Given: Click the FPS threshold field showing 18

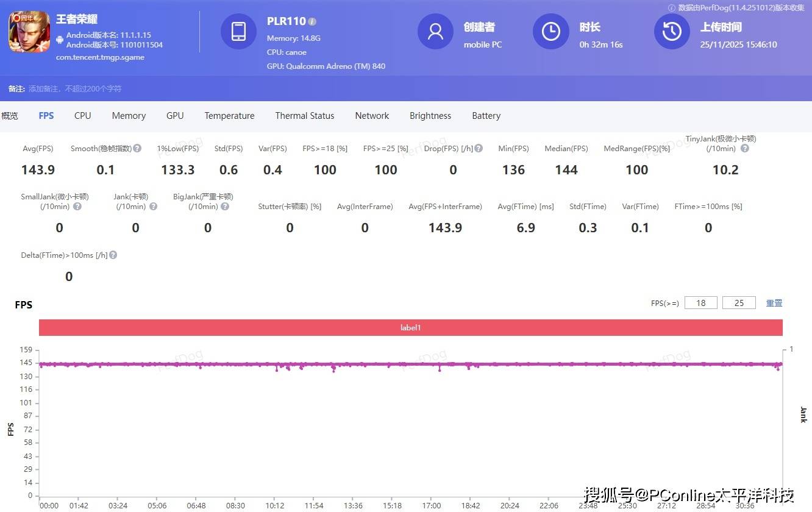Looking at the screenshot, I should pos(701,303).
